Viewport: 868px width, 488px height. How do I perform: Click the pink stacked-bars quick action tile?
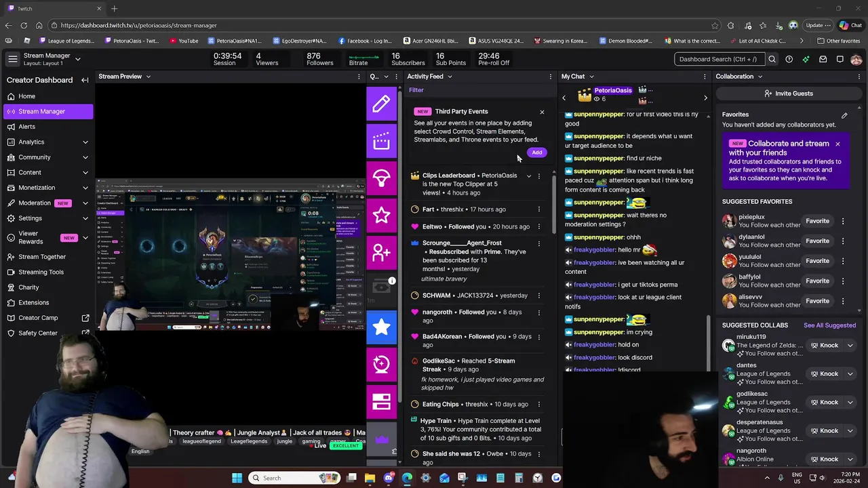[381, 401]
